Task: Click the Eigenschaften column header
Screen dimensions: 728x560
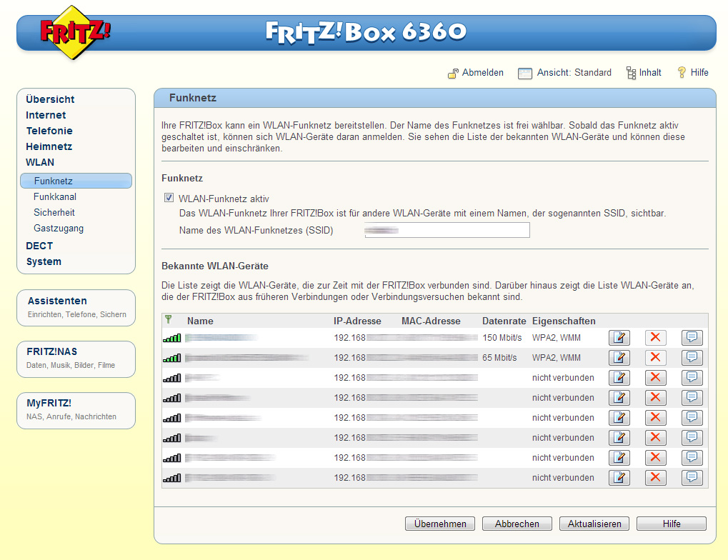Action: point(564,321)
